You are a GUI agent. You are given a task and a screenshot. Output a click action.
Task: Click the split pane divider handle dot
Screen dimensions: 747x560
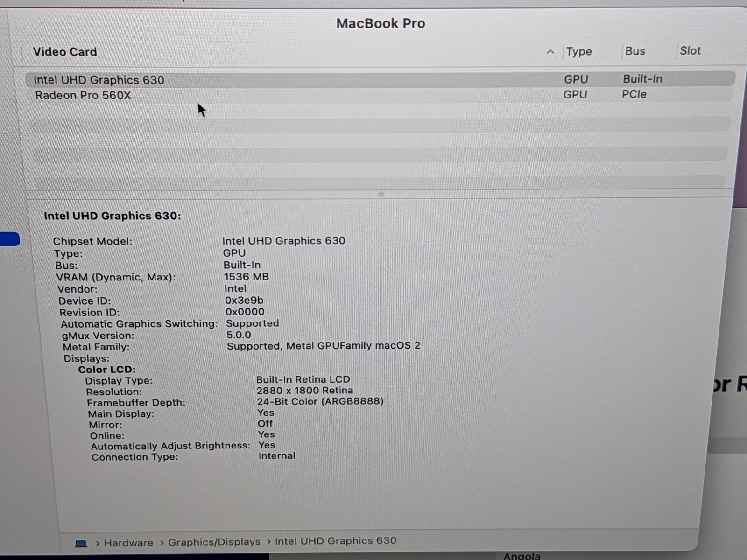click(381, 194)
